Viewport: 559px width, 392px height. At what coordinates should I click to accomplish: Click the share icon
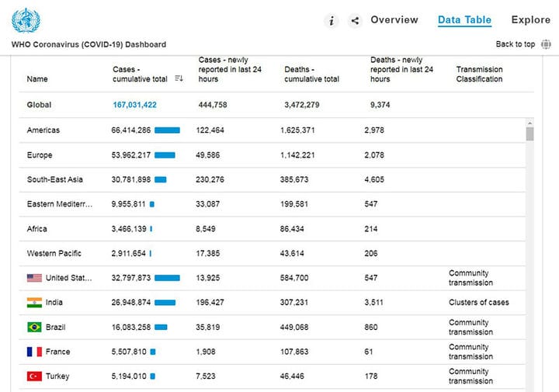(x=355, y=21)
